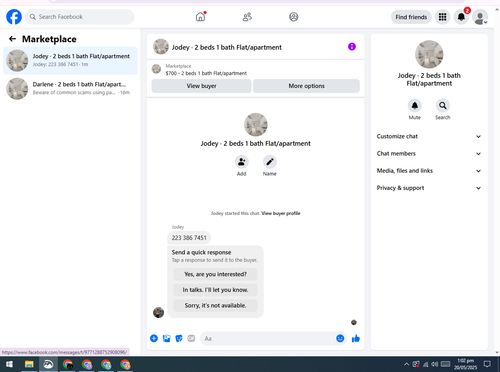Image resolution: width=500 pixels, height=372 pixels.
Task: Choose a sticker icon
Action: click(x=179, y=338)
